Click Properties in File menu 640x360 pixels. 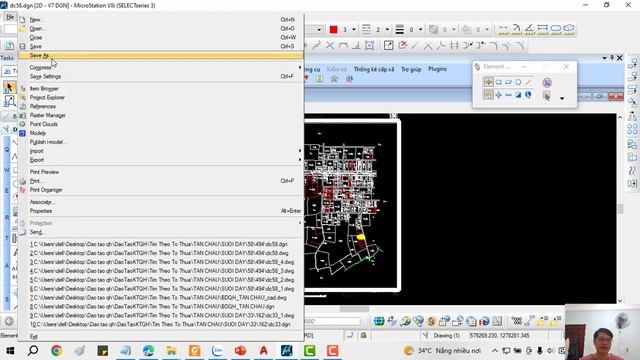161,211
